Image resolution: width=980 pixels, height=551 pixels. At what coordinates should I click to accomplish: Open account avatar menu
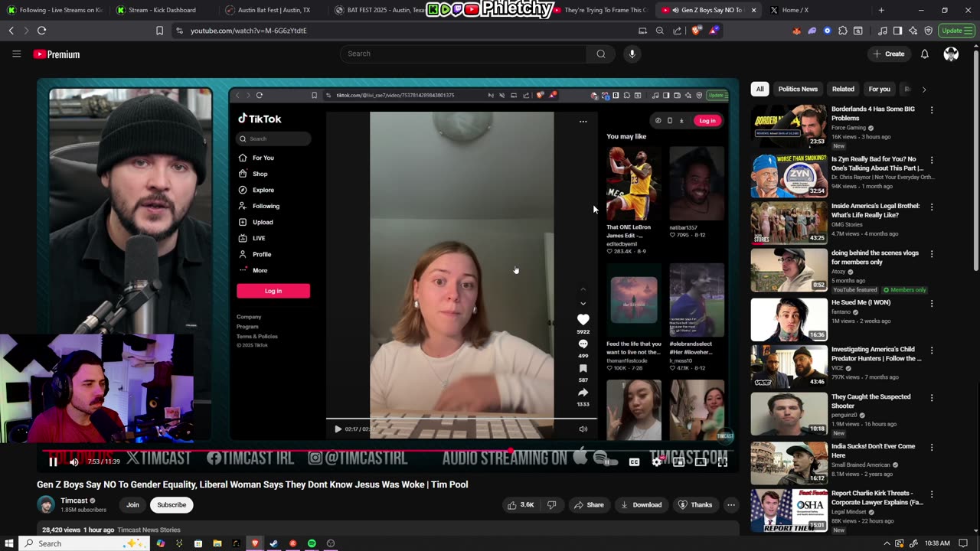(951, 54)
